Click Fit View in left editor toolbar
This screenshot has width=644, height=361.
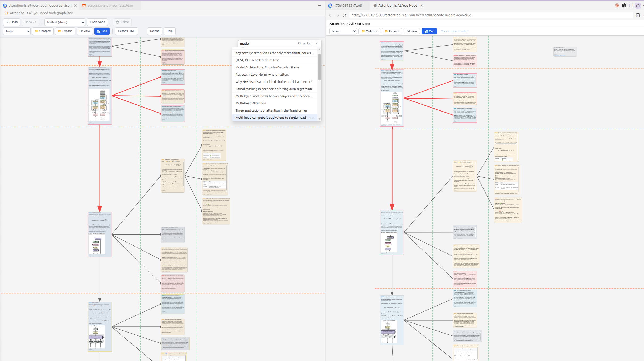click(85, 31)
